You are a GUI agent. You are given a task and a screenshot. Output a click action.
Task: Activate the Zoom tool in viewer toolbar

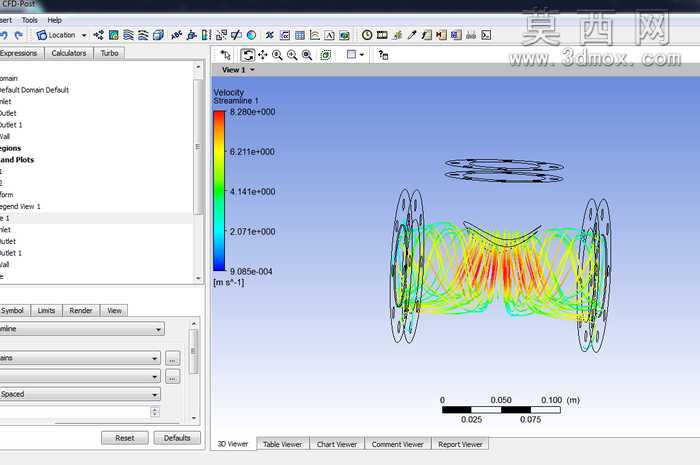277,55
